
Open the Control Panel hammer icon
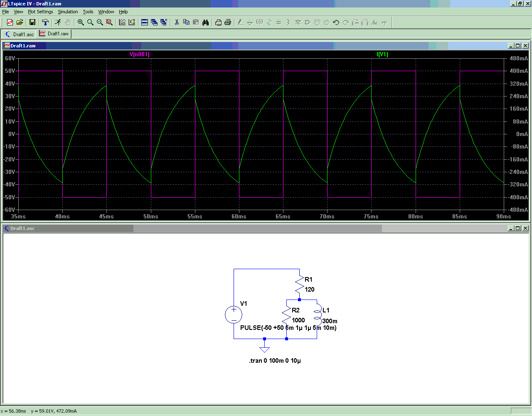tap(45, 22)
